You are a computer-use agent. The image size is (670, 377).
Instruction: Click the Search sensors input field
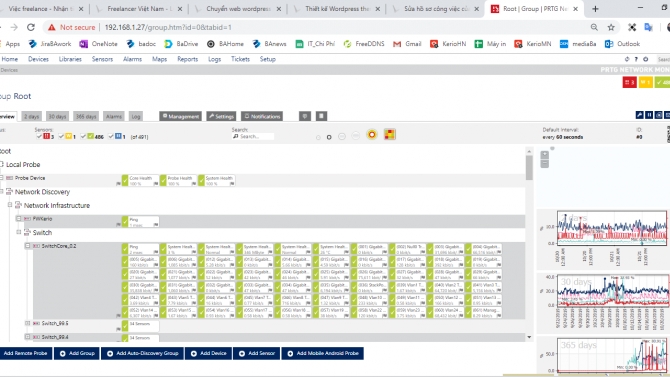(253, 136)
